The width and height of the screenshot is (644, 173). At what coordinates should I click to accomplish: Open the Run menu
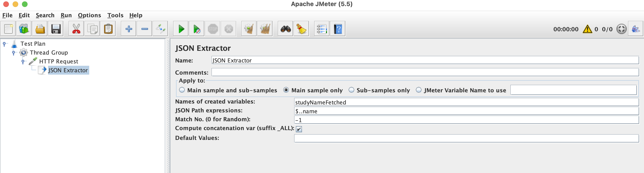click(66, 15)
